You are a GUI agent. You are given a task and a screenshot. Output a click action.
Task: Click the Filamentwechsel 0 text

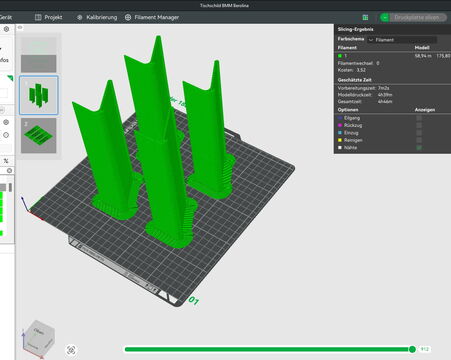point(358,63)
